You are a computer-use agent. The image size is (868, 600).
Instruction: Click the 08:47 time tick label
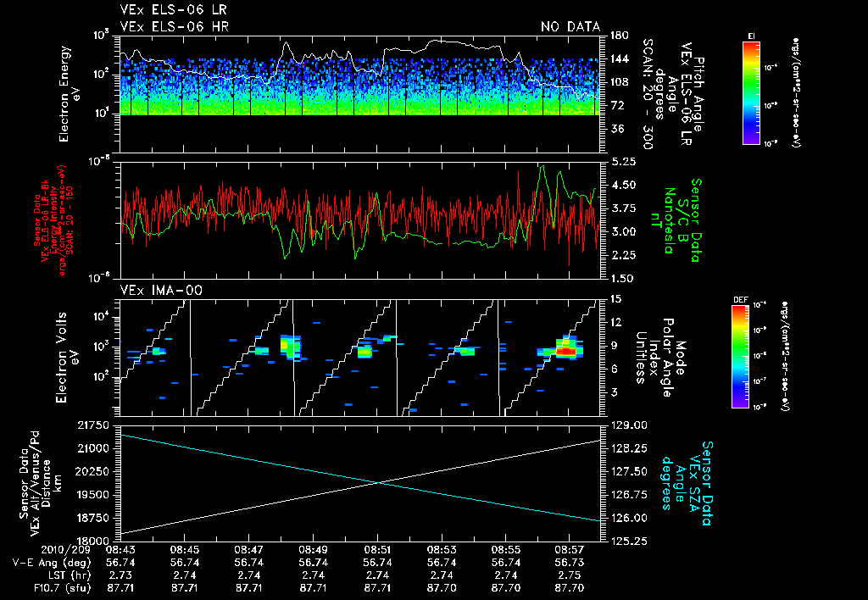point(248,551)
